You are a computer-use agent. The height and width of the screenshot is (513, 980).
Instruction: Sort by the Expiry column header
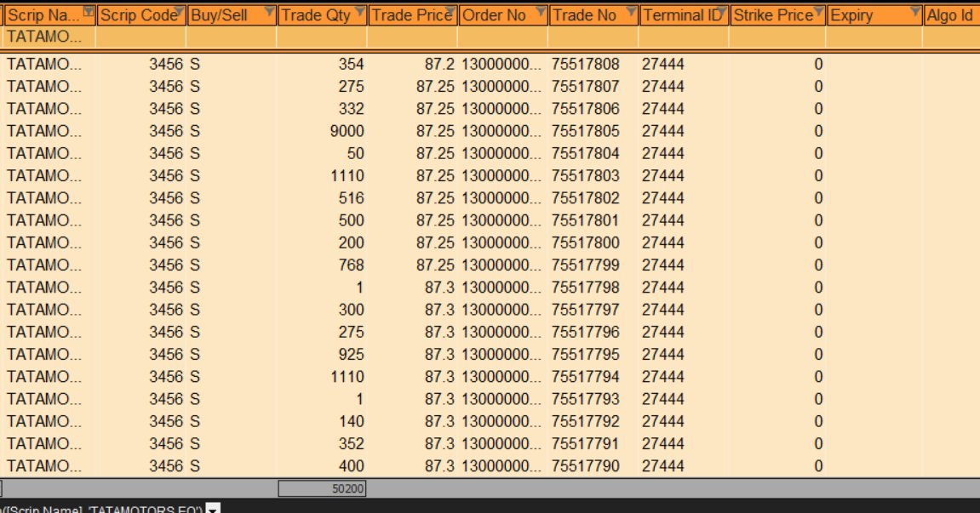coord(874,15)
